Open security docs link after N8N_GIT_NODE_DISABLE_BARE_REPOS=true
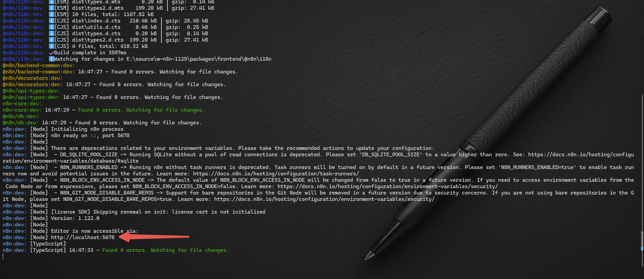This screenshot has width=644, height=279. 324,199
